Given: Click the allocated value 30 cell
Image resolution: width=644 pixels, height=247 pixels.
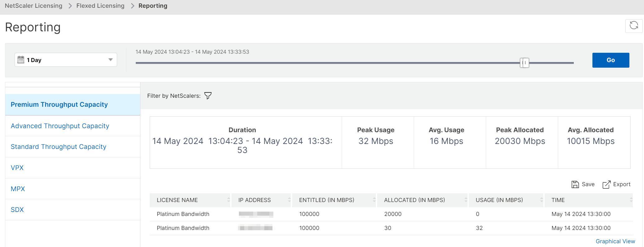Looking at the screenshot, I should [388, 228].
